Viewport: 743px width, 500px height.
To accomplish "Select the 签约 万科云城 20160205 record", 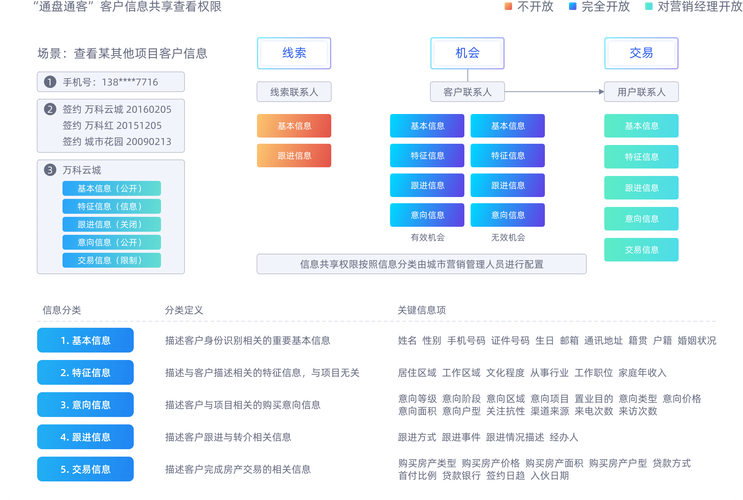I will 117,109.
